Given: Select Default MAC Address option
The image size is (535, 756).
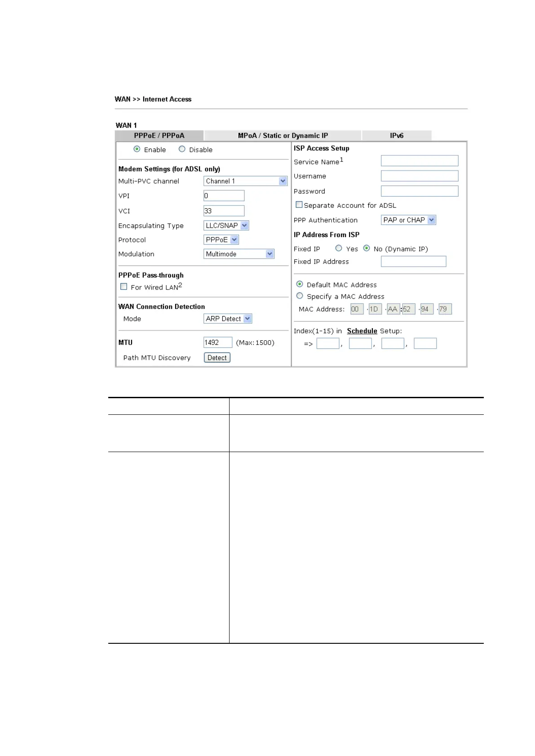Looking at the screenshot, I should click(x=300, y=284).
